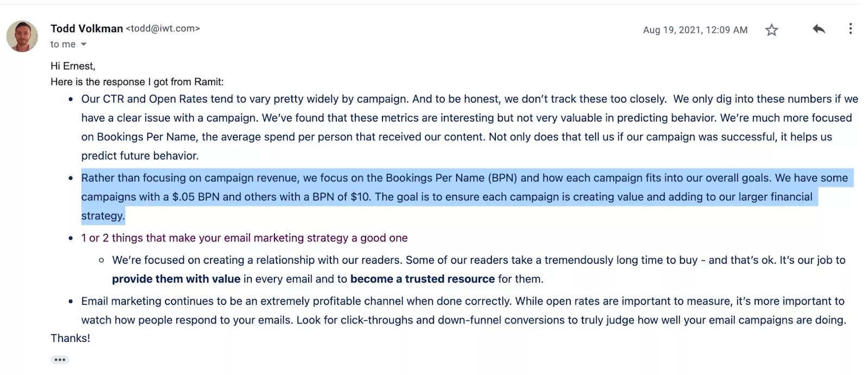The height and width of the screenshot is (375, 868).
Task: Click the bold 'become a trusted resource' text
Action: click(423, 279)
